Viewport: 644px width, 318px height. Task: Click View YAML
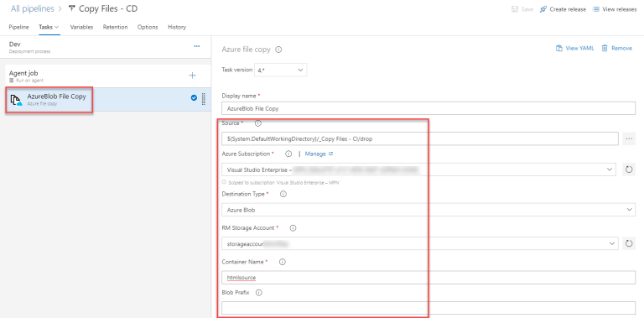coord(575,48)
